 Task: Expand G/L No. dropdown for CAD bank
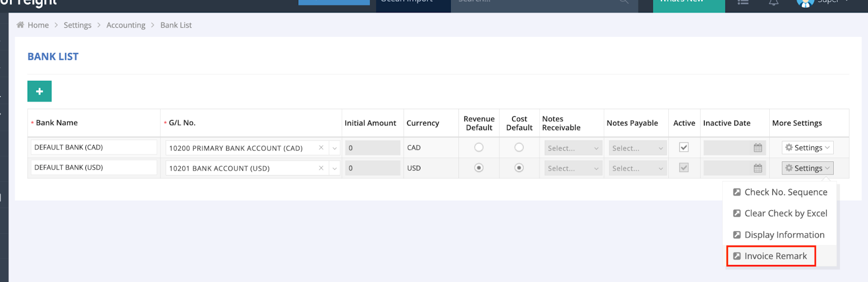pos(335,148)
